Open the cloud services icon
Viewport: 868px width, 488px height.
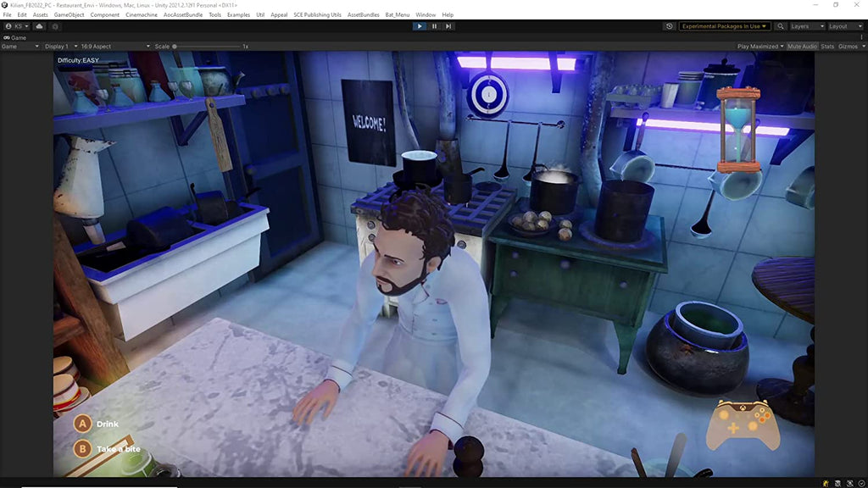[x=39, y=26]
